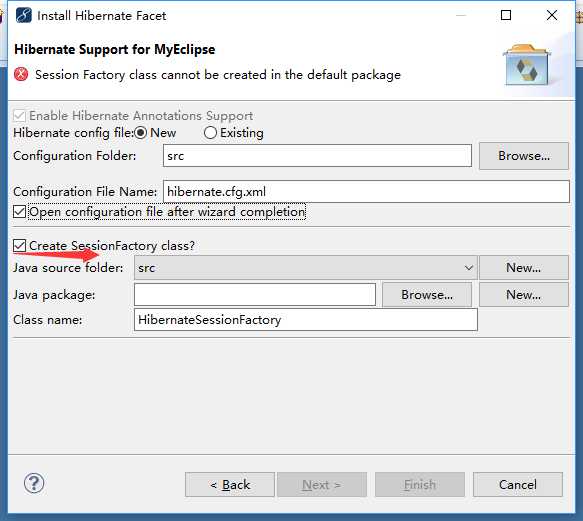Cancel the Hibernate facet installation
The image size is (583, 521).
pos(518,485)
